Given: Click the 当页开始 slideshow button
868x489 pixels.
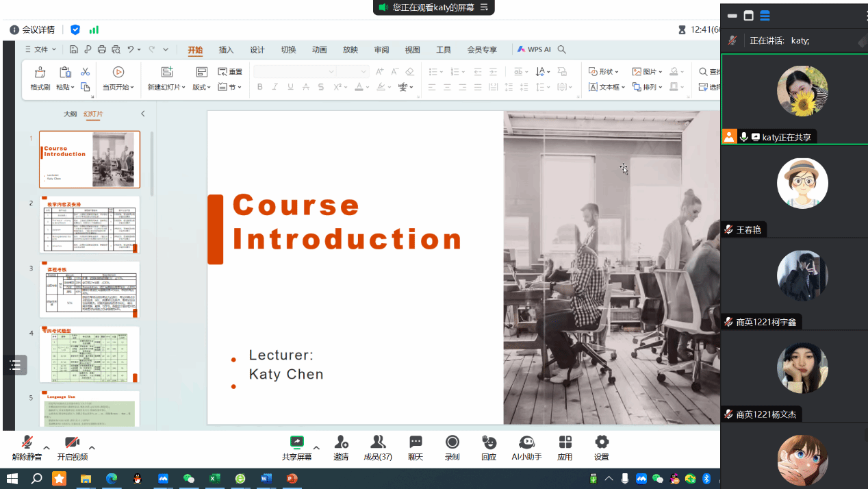Looking at the screenshot, I should [118, 79].
